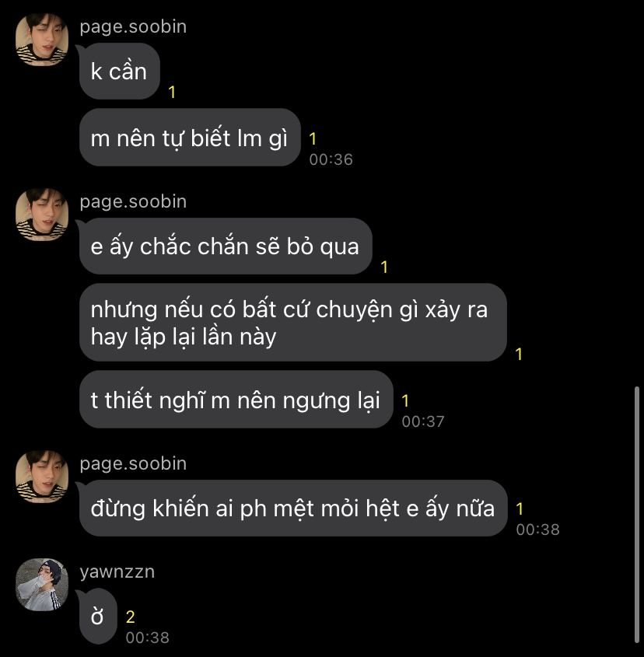Click the chat scrollbar thumb
Screen dimensions: 644x657
pos(637,515)
